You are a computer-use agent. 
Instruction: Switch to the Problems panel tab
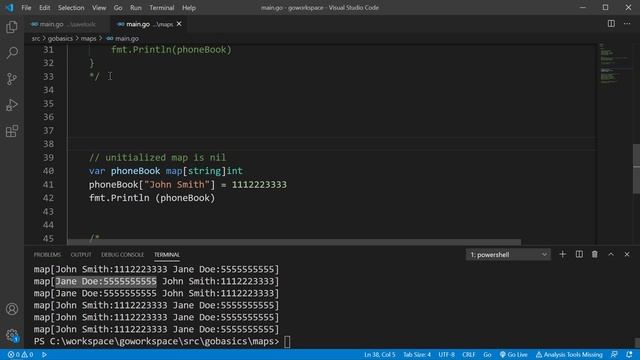(47, 255)
